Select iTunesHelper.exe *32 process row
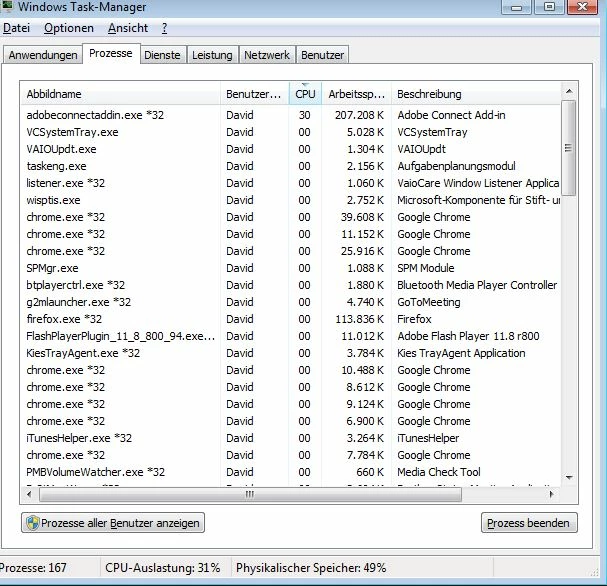 (290, 438)
